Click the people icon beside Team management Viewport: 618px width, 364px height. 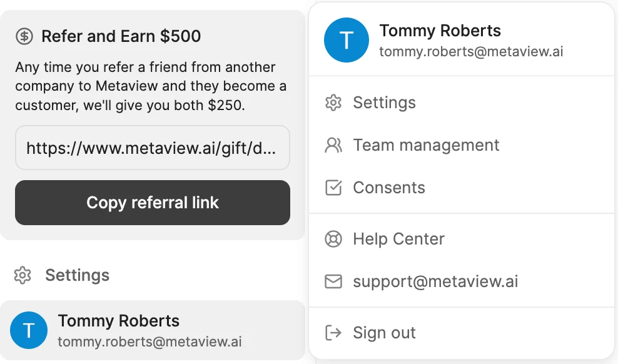click(333, 145)
